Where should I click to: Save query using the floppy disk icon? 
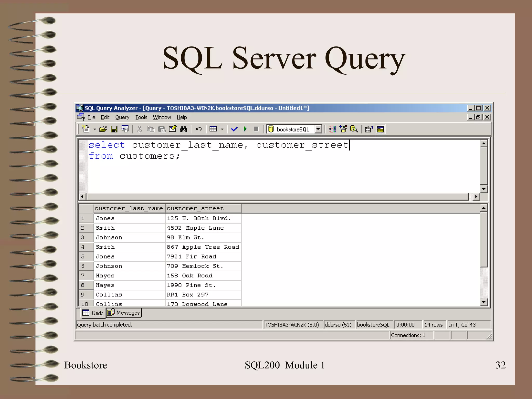(x=114, y=129)
